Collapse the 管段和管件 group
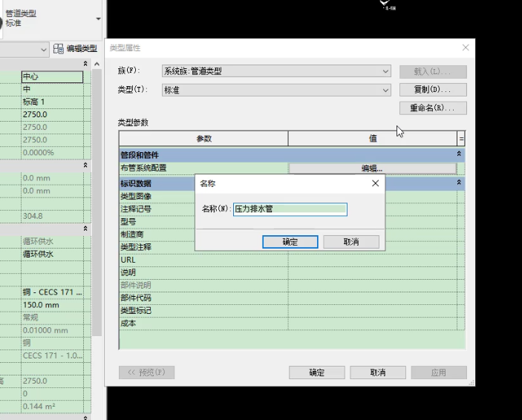 pyautogui.click(x=459, y=154)
